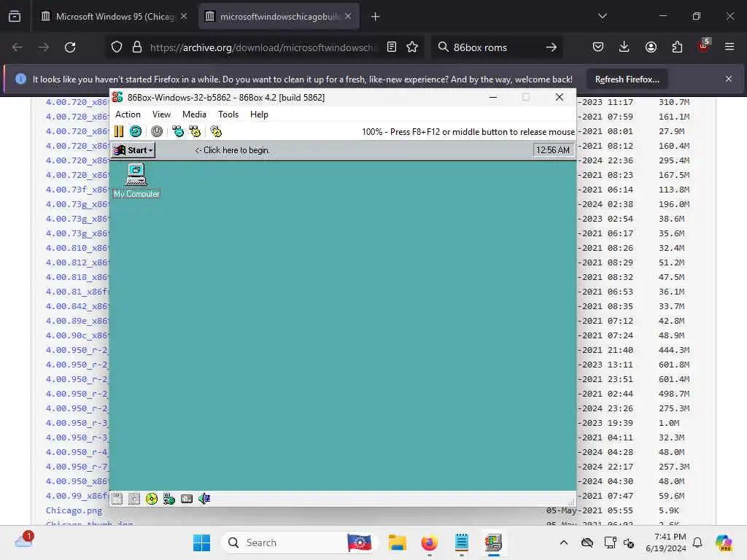The image size is (747, 560).
Task: Pause emulation with the 86Box pause icon
Action: click(x=119, y=131)
